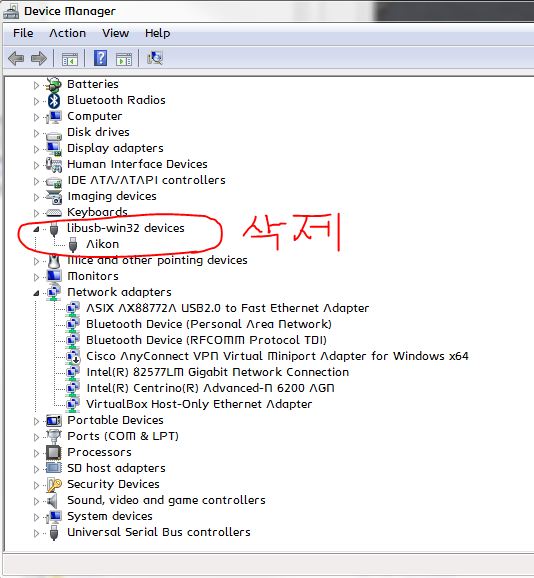Click the Disk drives icon
This screenshot has width=534, height=578.
pyautogui.click(x=54, y=135)
